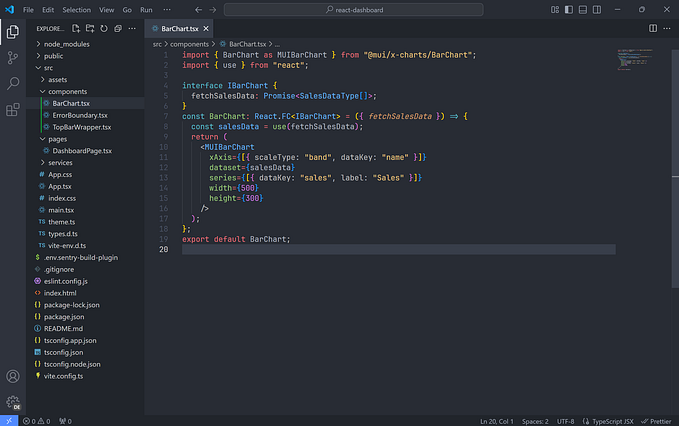
Task: Collapse all folders in Explorer
Action: click(118, 29)
